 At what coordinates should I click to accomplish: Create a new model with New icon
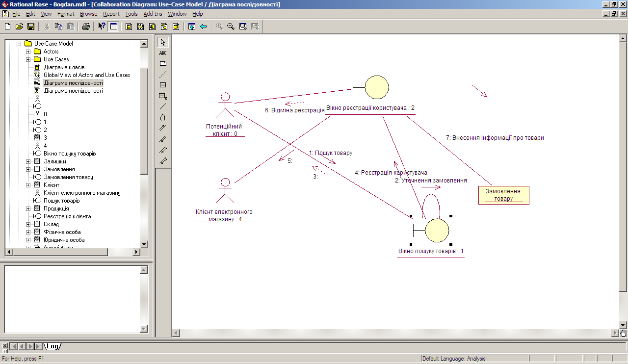coord(7,26)
